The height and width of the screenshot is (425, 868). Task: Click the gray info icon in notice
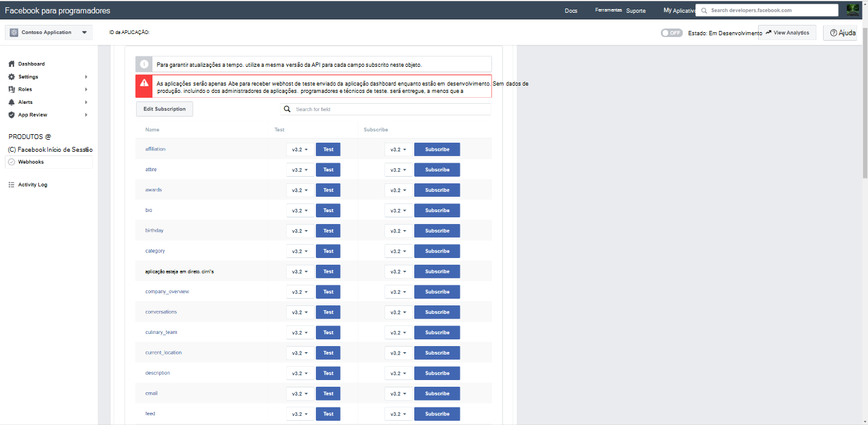click(x=144, y=64)
